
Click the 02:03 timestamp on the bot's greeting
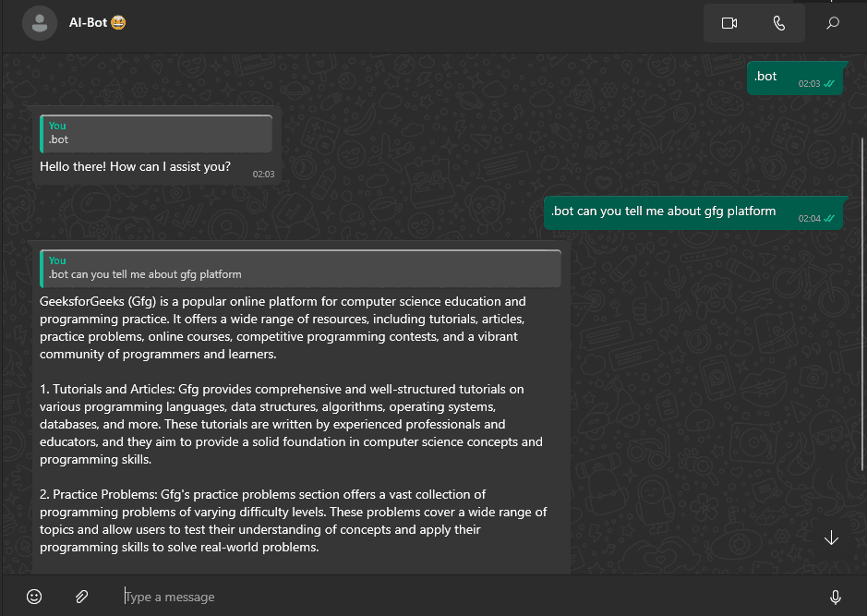[x=263, y=175]
